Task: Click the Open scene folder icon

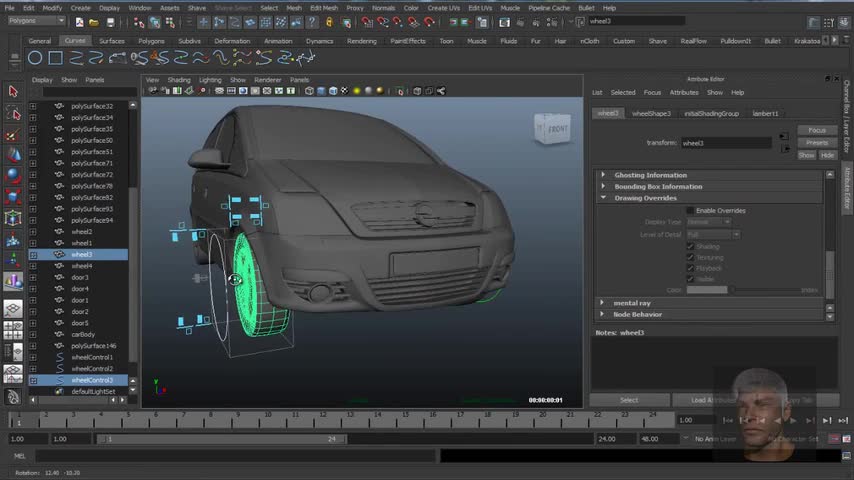Action: point(93,21)
